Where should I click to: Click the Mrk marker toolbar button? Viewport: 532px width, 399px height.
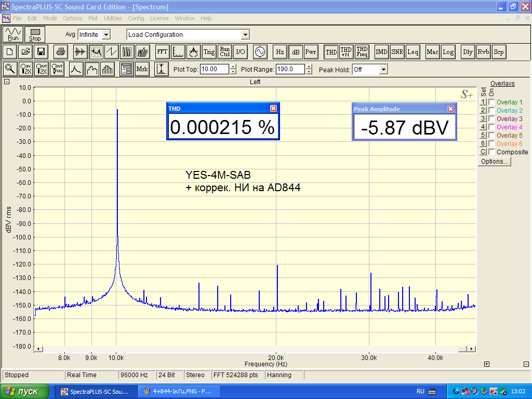[142, 69]
